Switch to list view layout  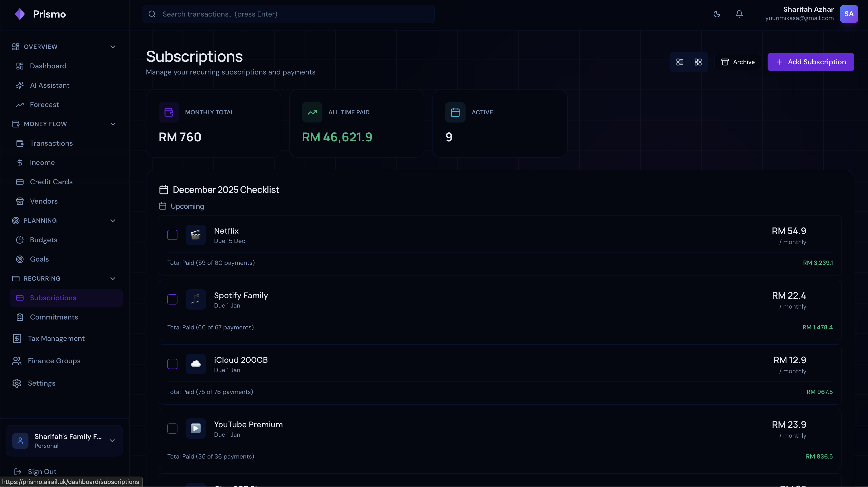coord(680,62)
